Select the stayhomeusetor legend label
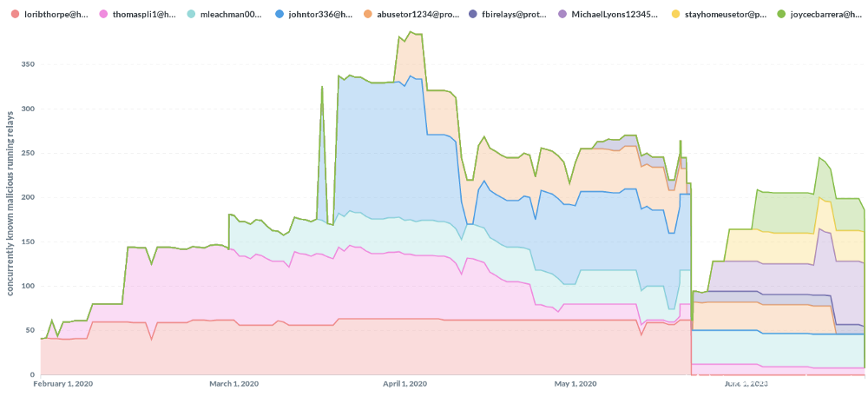868x397 pixels. click(726, 15)
